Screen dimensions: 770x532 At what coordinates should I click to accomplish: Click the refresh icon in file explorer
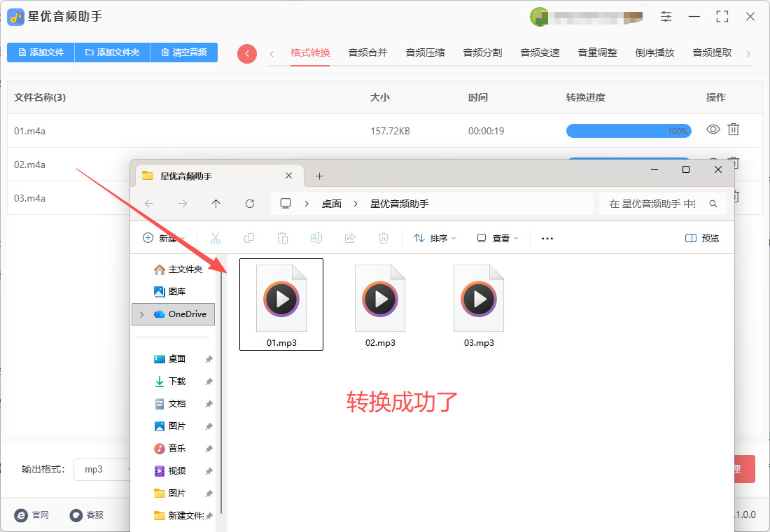(x=250, y=204)
